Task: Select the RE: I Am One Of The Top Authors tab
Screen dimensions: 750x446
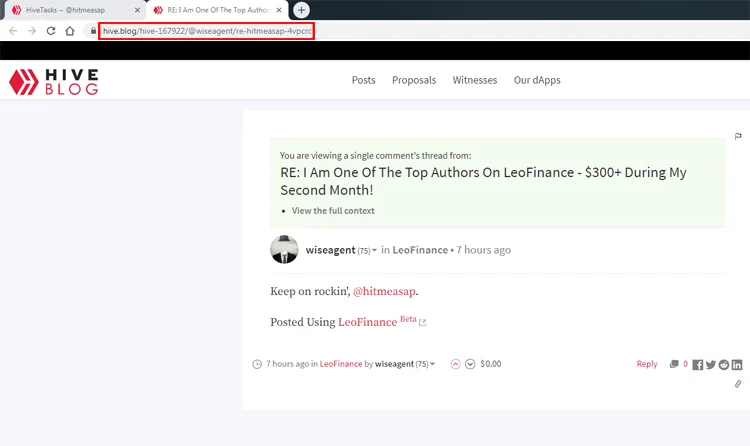Action: [219, 10]
